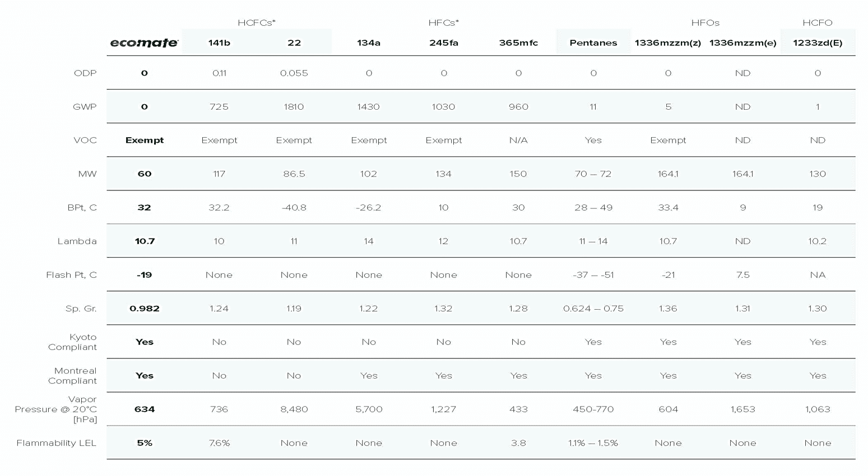Select the 7.6% flammability value for 141b
This screenshot has height=476, width=868.
coord(219,443)
